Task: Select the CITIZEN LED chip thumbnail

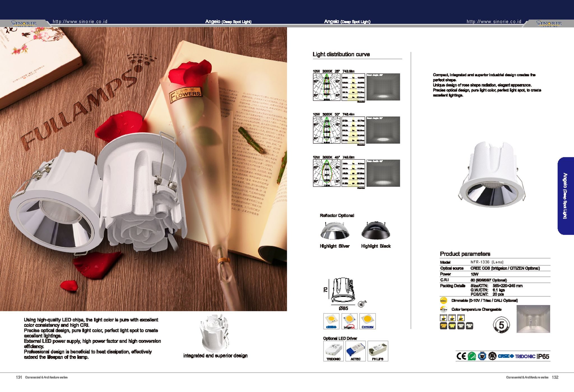Action: [x=367, y=321]
